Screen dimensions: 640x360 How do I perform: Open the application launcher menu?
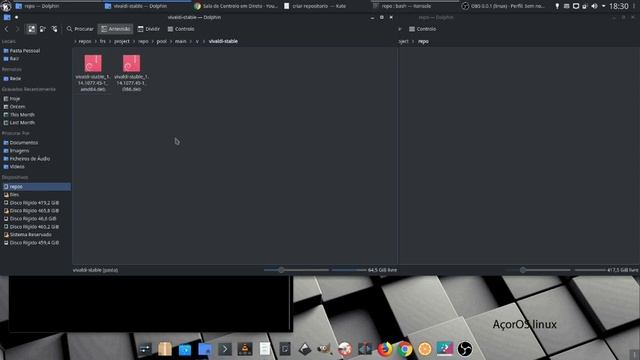click(x=6, y=6)
